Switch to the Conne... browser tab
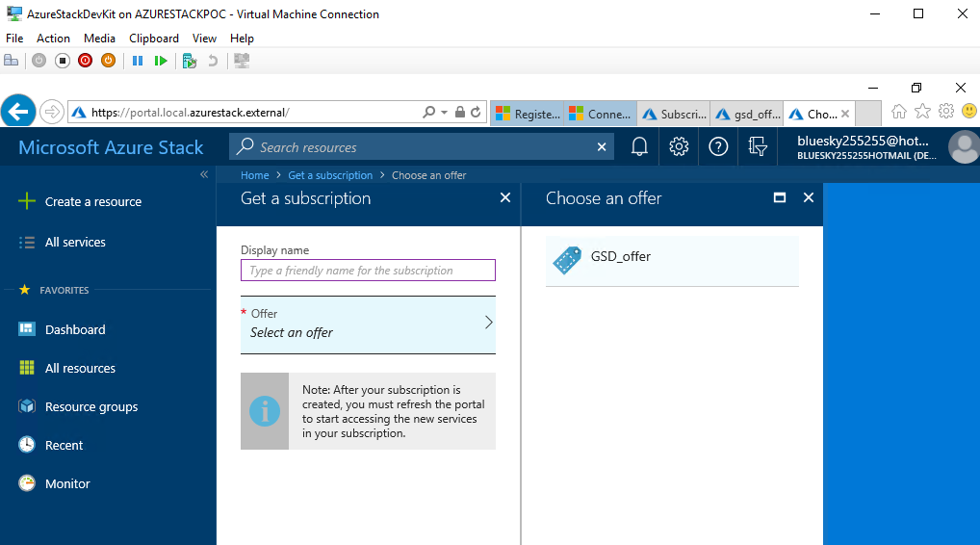The width and height of the screenshot is (980, 545). (600, 114)
